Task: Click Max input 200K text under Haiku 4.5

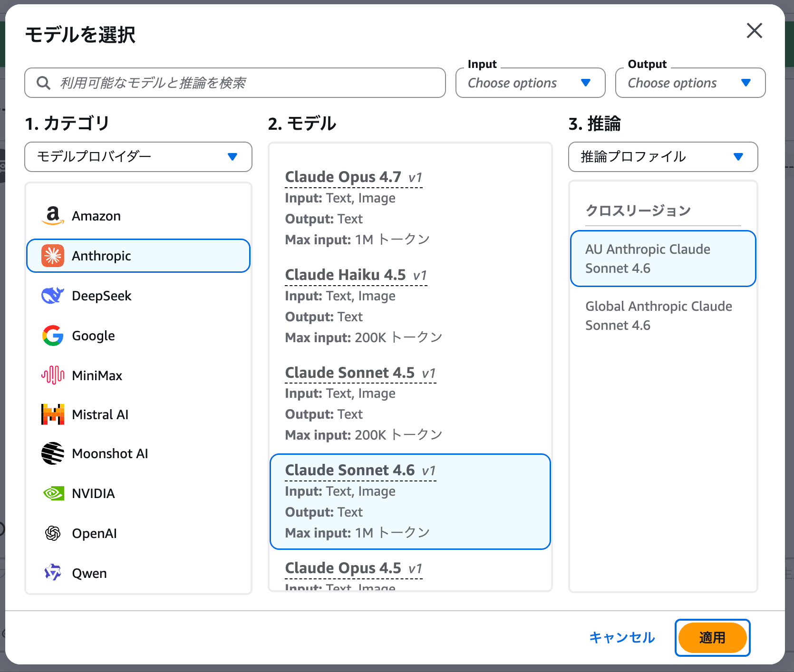Action: pos(364,337)
